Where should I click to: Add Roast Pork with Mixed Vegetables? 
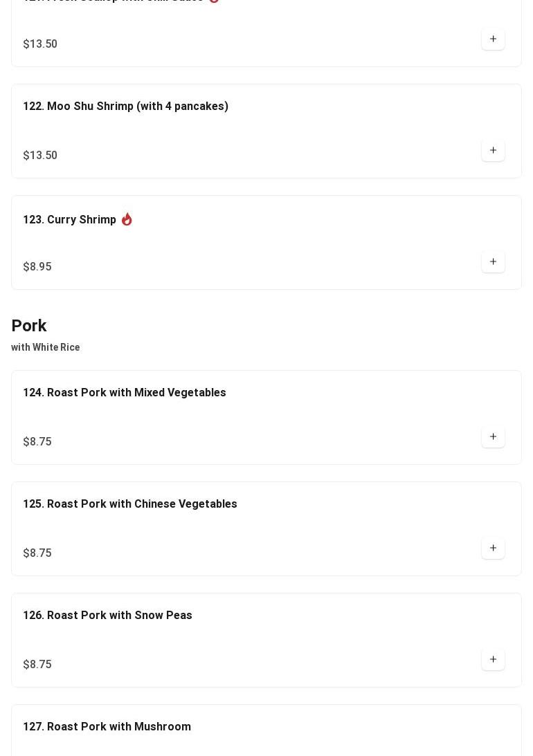click(x=493, y=436)
